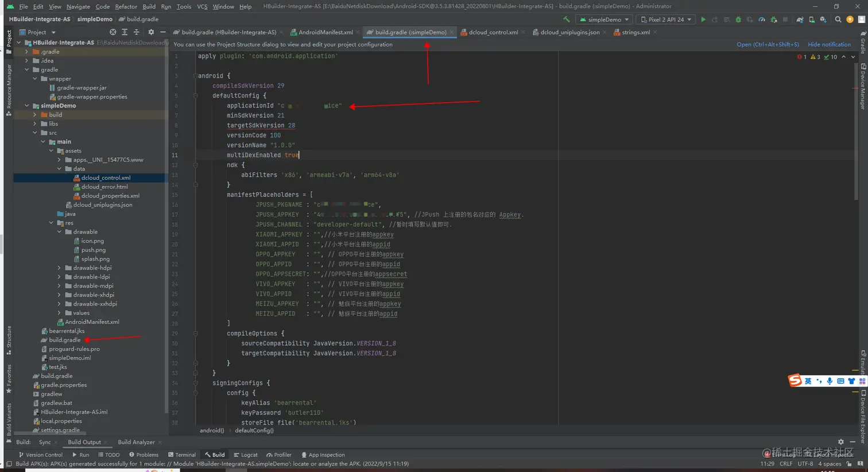The image size is (868, 472).
Task: Open Project panel gear options
Action: [151, 32]
